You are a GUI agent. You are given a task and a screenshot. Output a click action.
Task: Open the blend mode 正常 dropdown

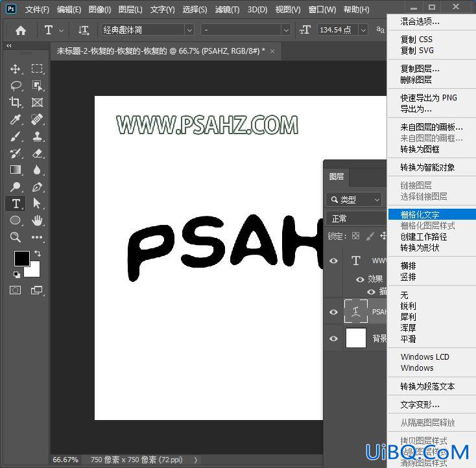tap(357, 218)
